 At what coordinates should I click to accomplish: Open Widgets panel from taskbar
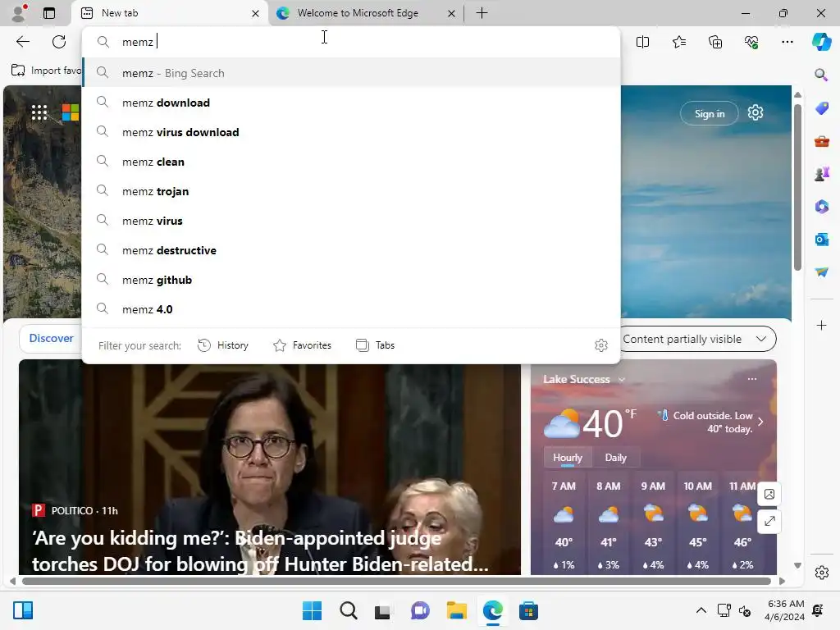(23, 610)
